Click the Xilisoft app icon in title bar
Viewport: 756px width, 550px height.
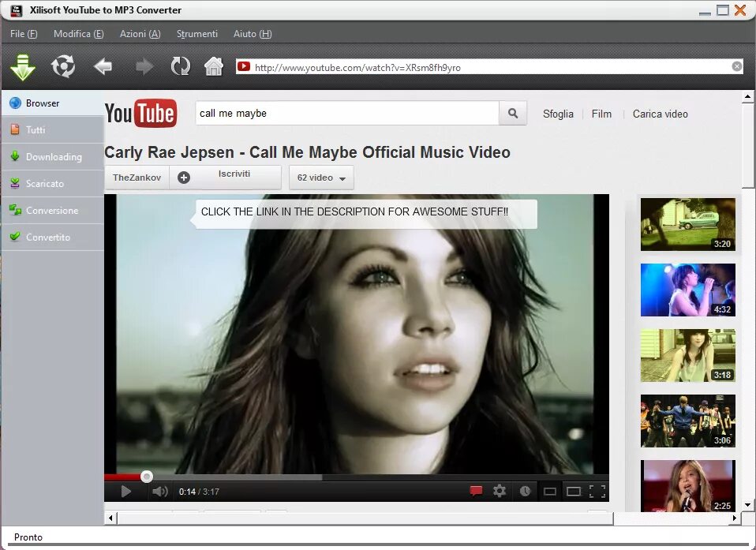[17, 10]
